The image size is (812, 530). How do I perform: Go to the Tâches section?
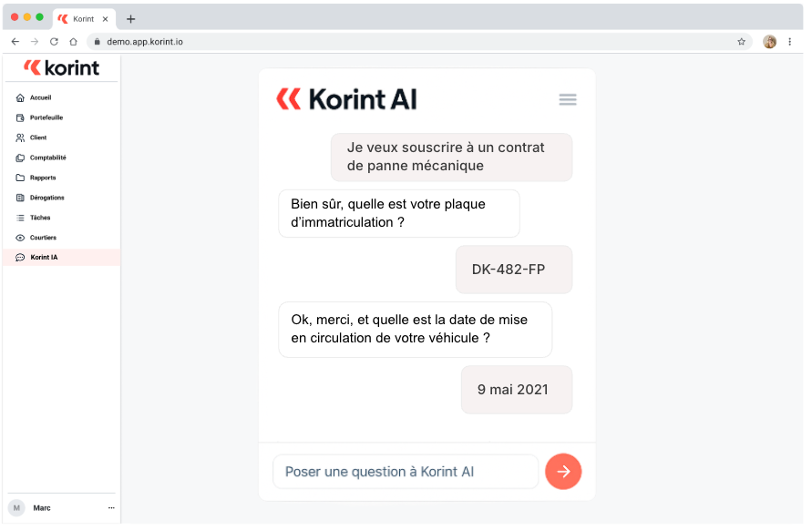(x=61, y=218)
